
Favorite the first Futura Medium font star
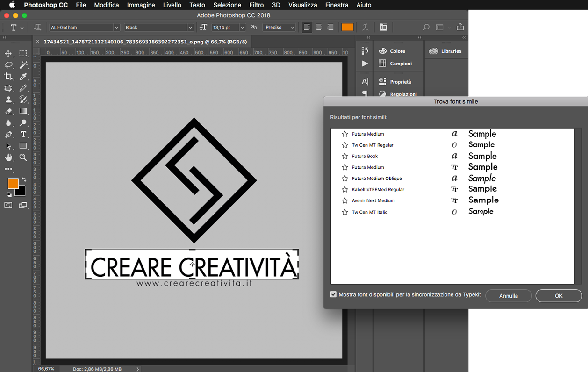pos(345,134)
